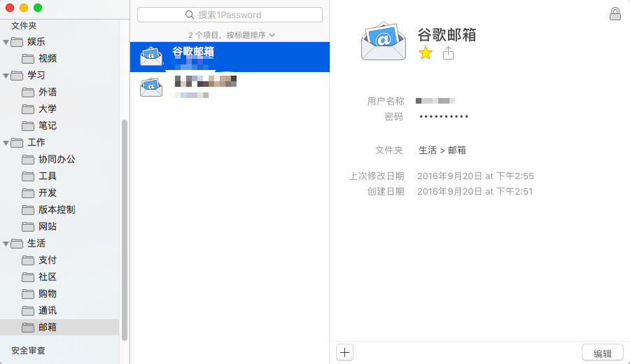Collapse the 娱乐 folder triangle
The image size is (630, 364).
[x=6, y=42]
